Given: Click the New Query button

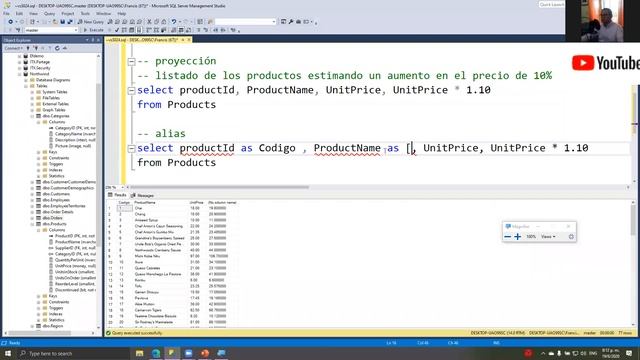Looking at the screenshot, I should point(90,22).
